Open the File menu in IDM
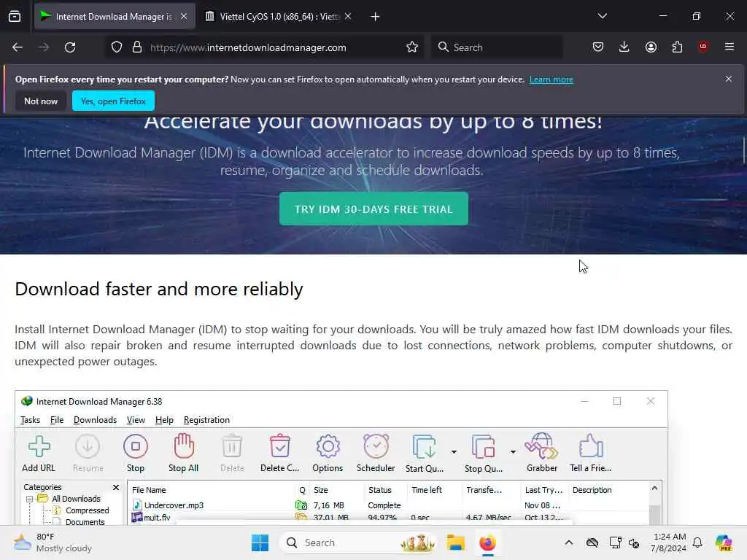The image size is (747, 560). [x=57, y=420]
